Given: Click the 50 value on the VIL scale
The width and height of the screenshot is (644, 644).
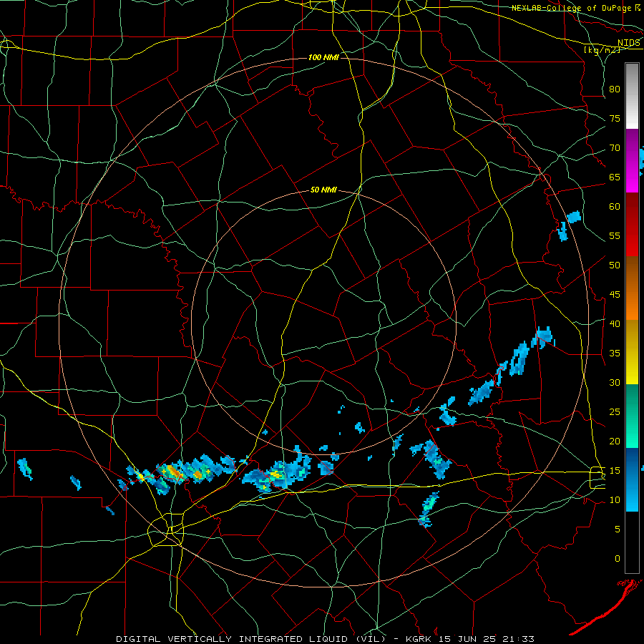Looking at the screenshot, I should pos(615,265).
